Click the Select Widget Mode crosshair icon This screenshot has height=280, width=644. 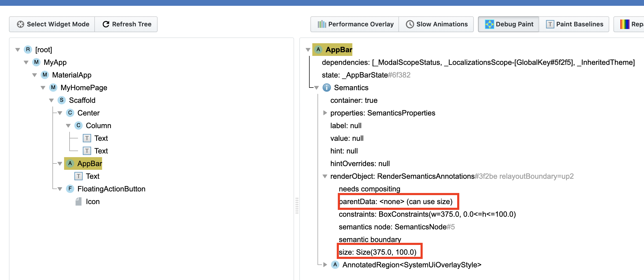(x=20, y=24)
